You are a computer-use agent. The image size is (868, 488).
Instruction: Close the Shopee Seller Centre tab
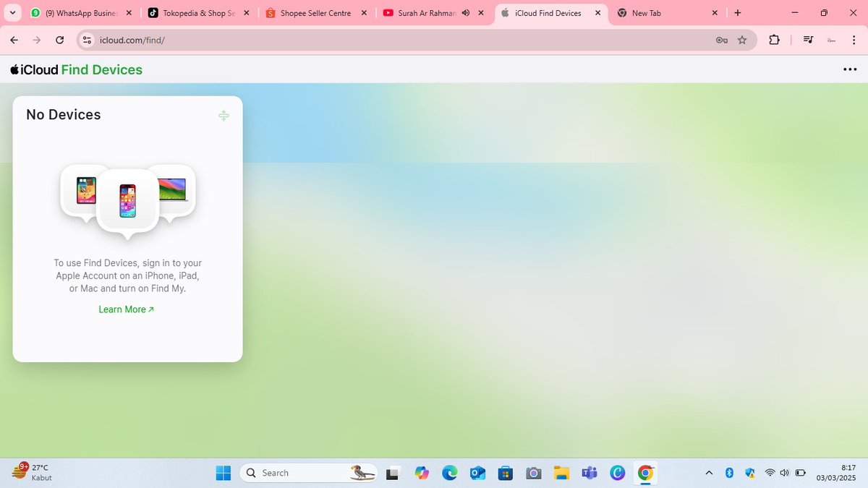pos(363,13)
